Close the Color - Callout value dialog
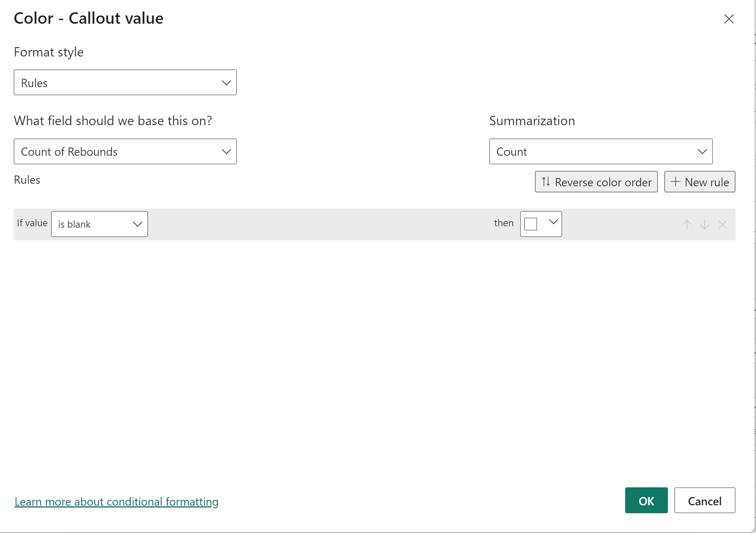 click(729, 19)
